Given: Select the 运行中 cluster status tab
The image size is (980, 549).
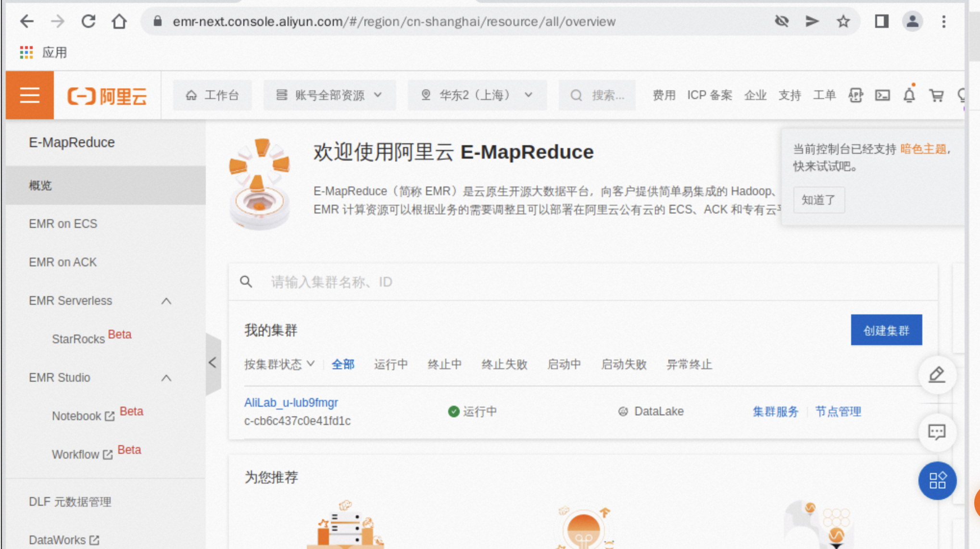Looking at the screenshot, I should point(390,364).
